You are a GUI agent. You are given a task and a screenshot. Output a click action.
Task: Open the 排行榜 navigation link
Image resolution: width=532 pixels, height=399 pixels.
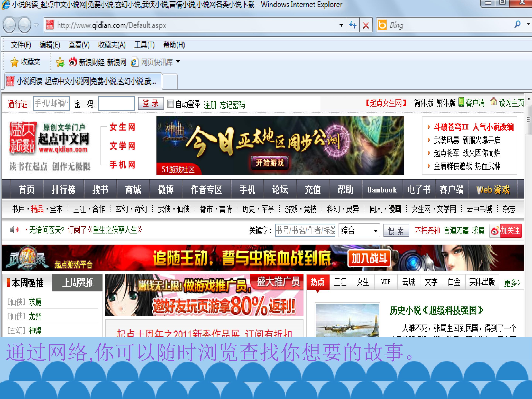click(64, 190)
